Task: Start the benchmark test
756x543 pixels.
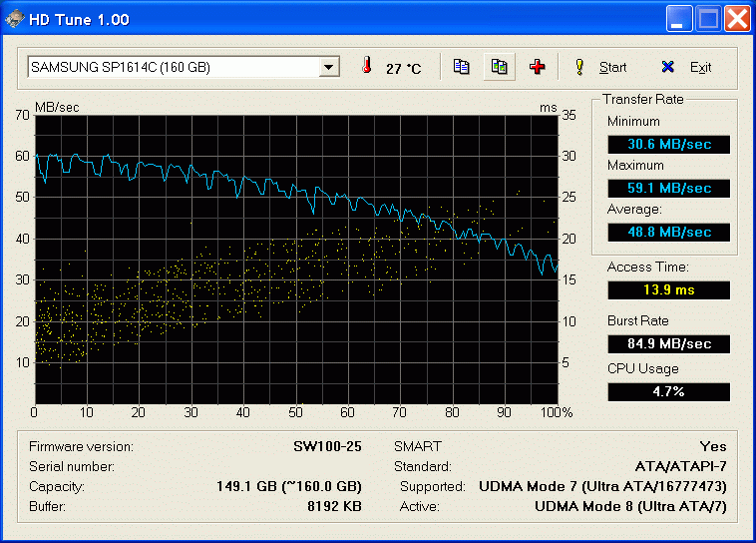Action: pos(612,68)
